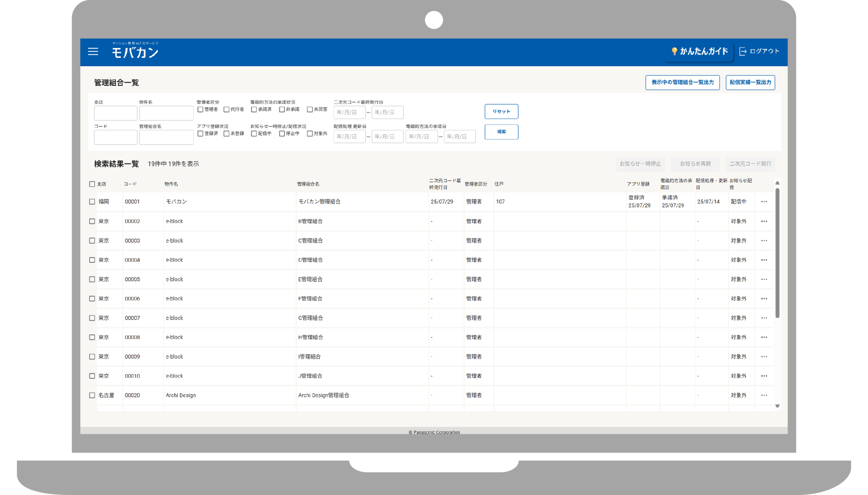Select the row checkbox for 福岡 00001
This screenshot has width=868, height=495.
coord(92,202)
